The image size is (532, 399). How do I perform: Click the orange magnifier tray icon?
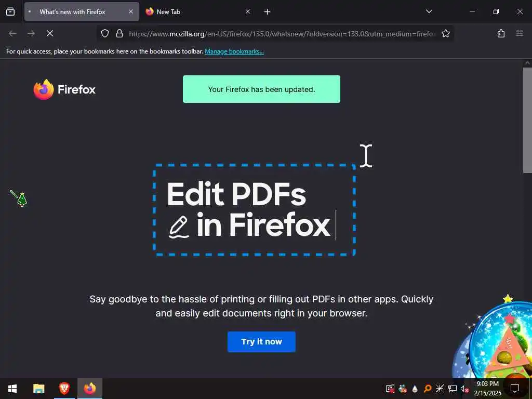[x=428, y=389]
